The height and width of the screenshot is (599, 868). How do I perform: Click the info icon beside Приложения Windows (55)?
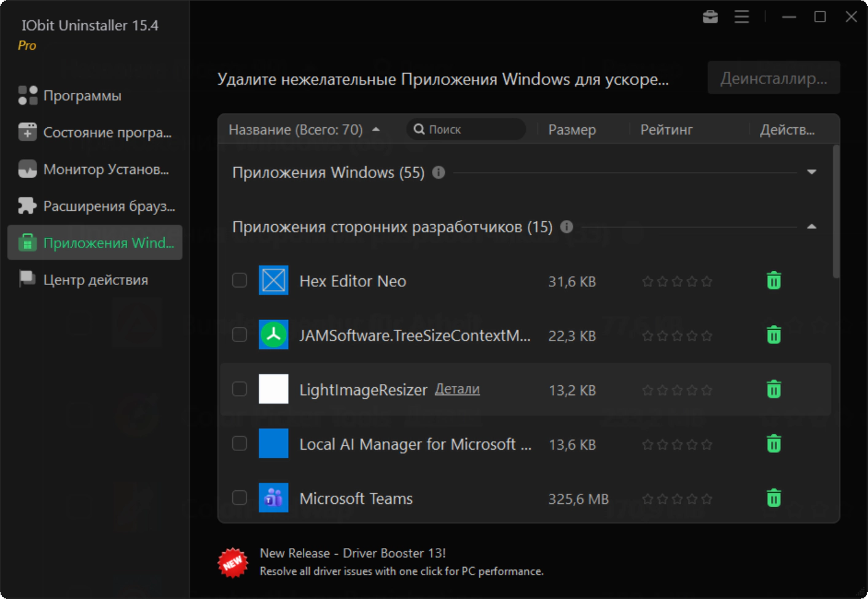[439, 173]
